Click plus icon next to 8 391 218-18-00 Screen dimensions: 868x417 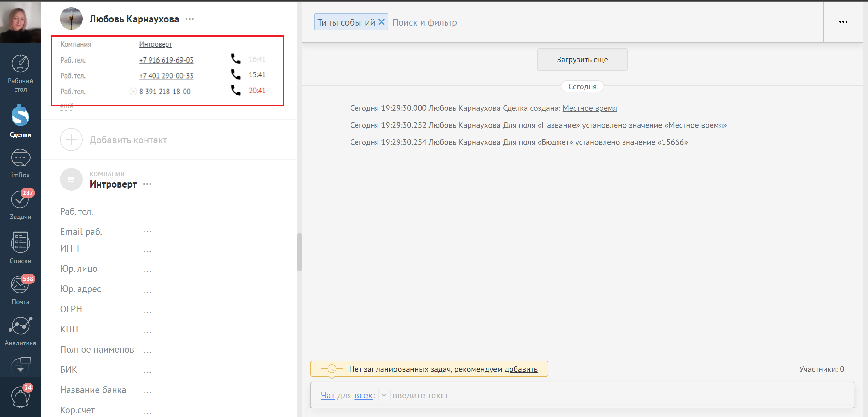tap(133, 91)
